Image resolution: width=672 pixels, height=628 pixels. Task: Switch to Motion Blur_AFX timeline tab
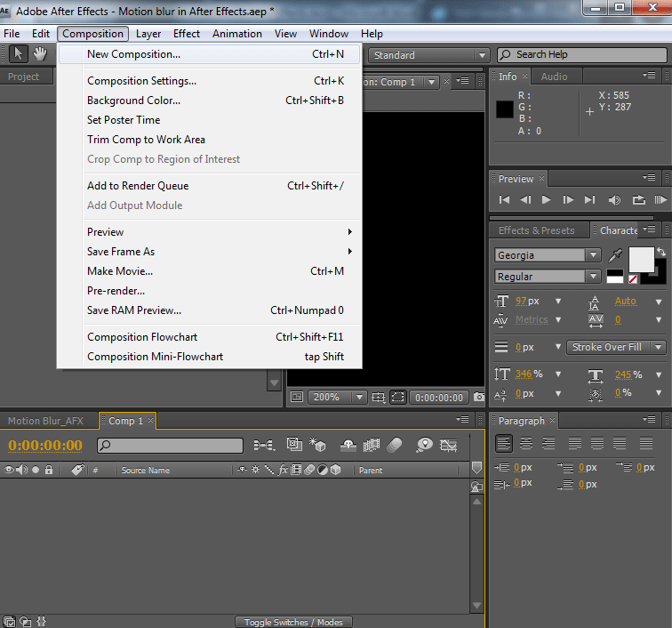[x=46, y=421]
